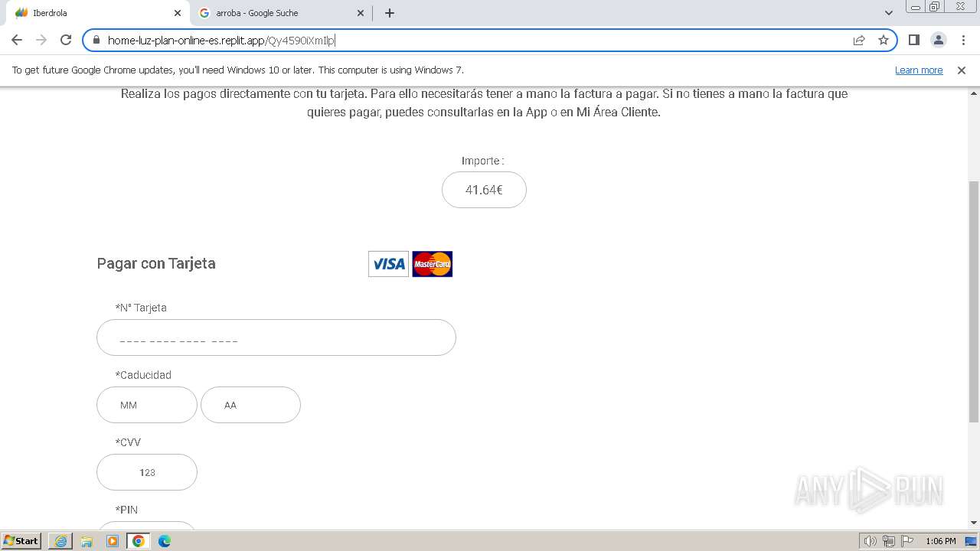Click the *Caducidad label
Viewport: 980px width, 551px height.
coord(143,375)
